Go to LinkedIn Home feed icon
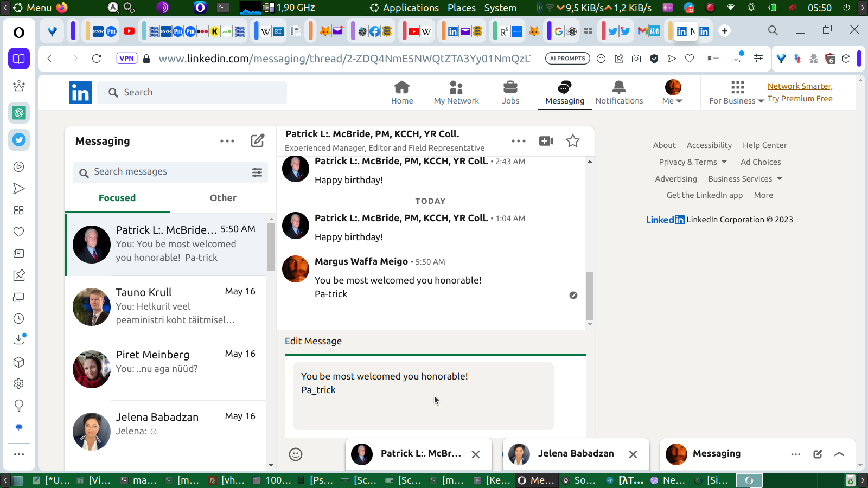 point(402,87)
